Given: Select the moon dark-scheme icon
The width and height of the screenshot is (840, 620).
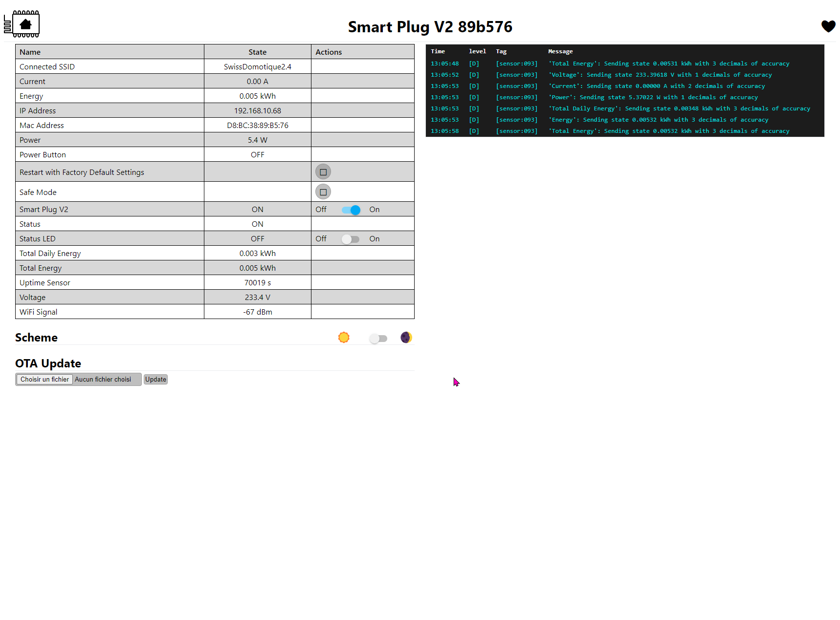Looking at the screenshot, I should click(x=406, y=338).
